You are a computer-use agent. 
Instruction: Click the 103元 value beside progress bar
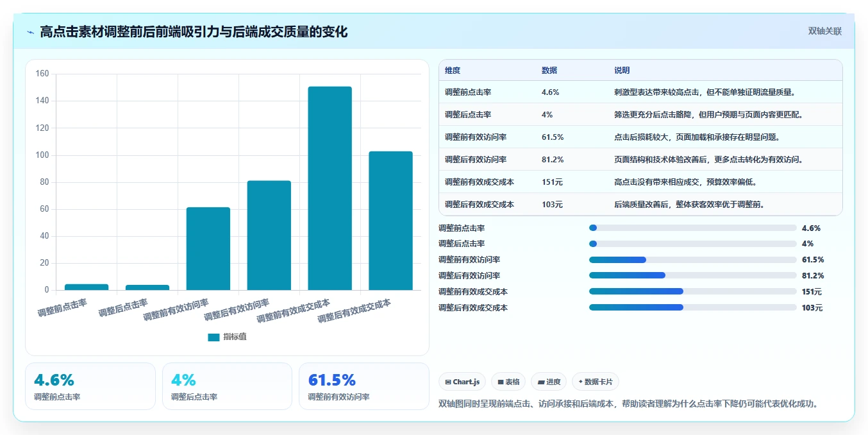(x=812, y=307)
